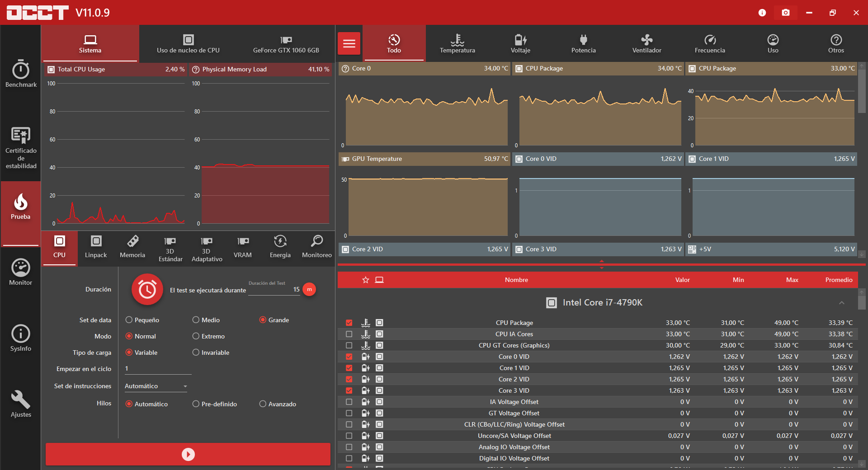The height and width of the screenshot is (470, 868).
Task: Collapse the Intel Core i7-4790K group
Action: point(841,303)
